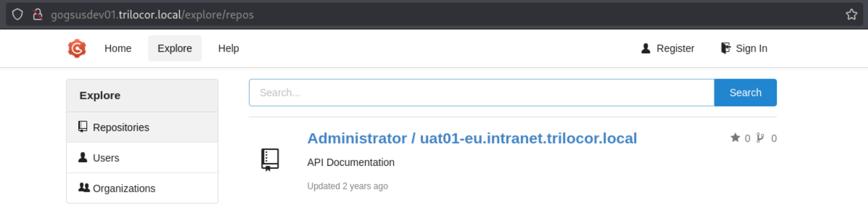Click the star count icon on repository
868x221 pixels.
coord(735,138)
